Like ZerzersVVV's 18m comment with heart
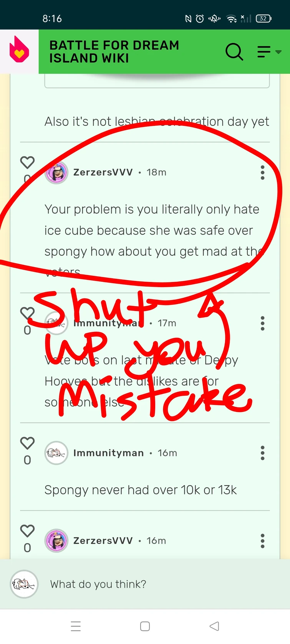The image size is (290, 644). (x=27, y=162)
